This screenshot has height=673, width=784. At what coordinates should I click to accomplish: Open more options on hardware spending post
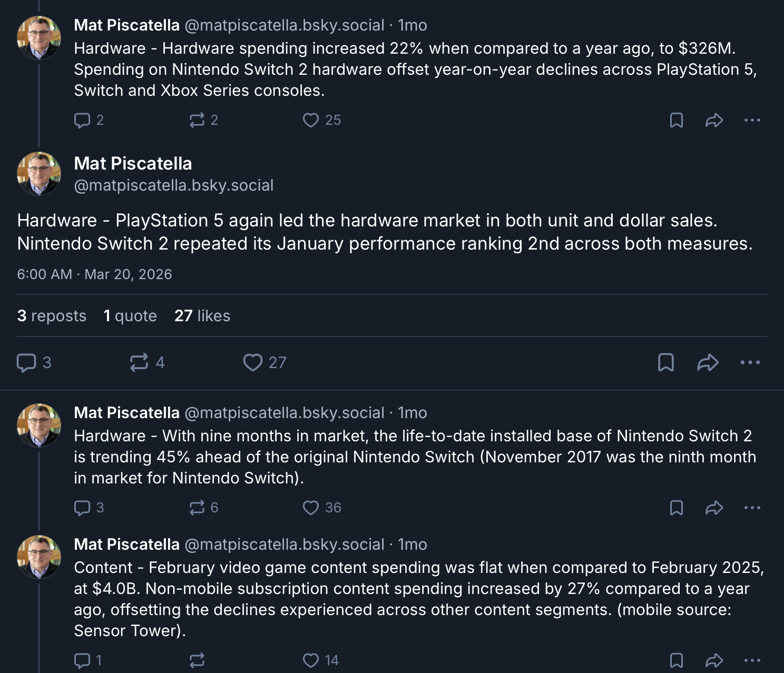(752, 121)
